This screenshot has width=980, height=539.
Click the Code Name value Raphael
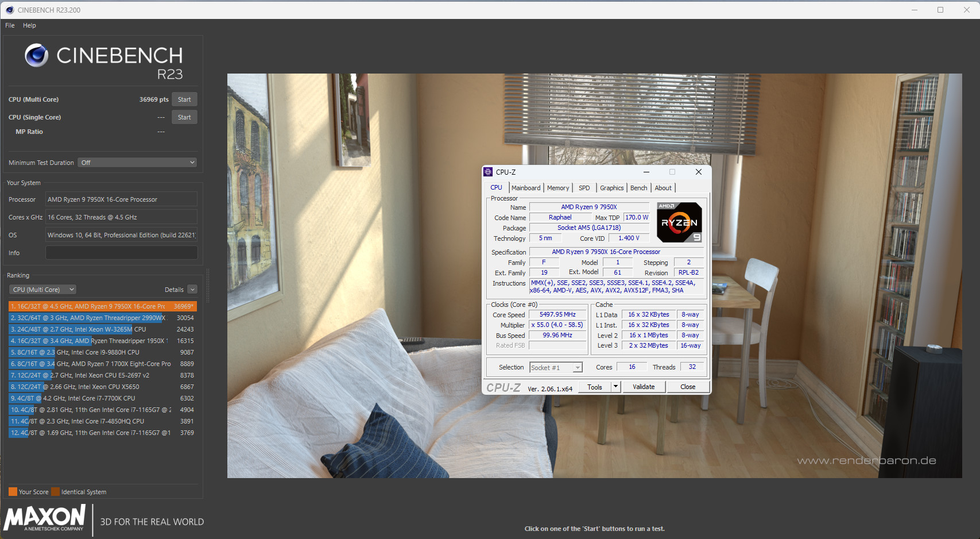(x=560, y=217)
